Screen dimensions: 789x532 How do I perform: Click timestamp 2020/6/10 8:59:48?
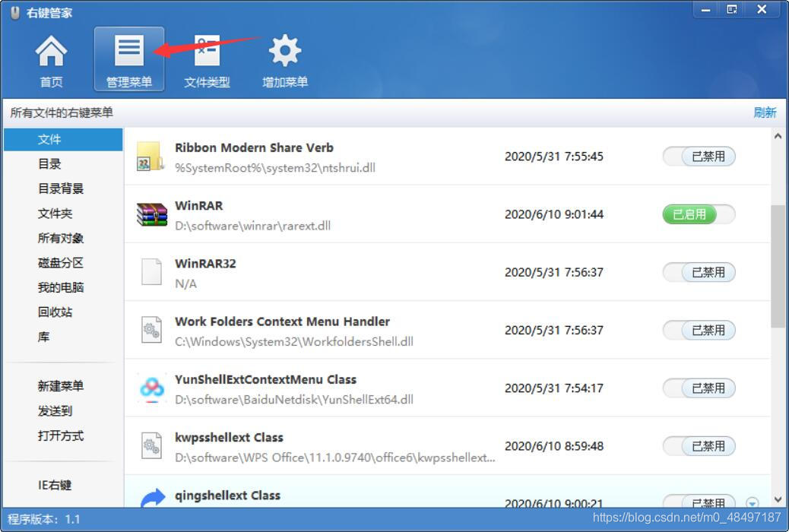[554, 446]
